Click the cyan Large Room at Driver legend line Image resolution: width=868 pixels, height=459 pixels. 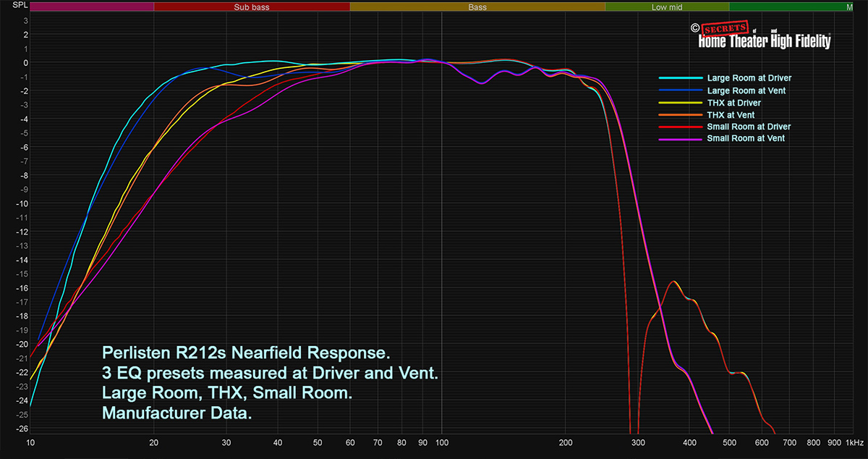(x=680, y=77)
